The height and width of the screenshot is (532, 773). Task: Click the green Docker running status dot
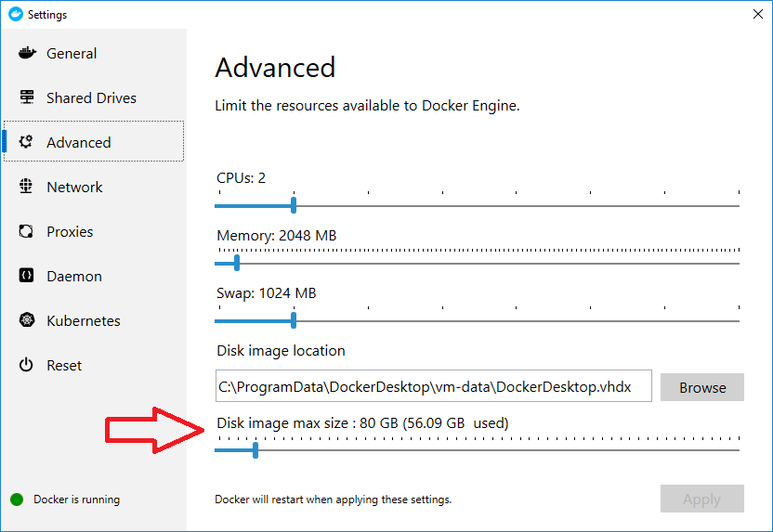point(17,500)
